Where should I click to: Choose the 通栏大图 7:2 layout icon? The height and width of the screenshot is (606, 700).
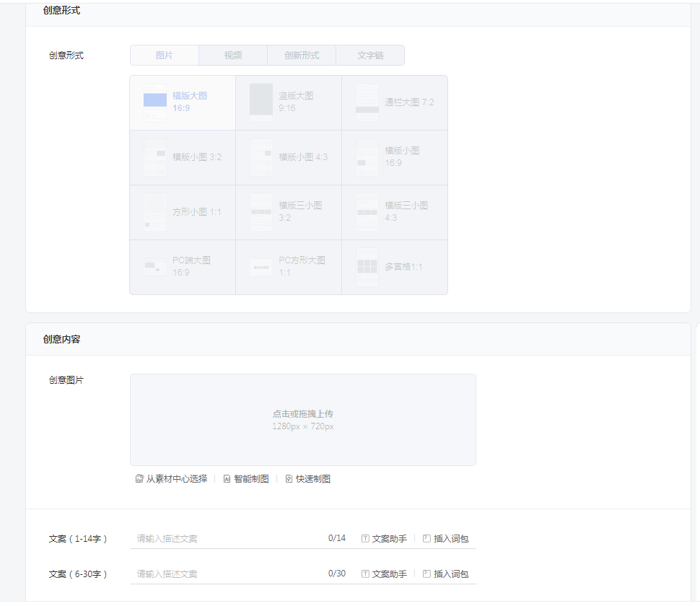click(x=367, y=102)
